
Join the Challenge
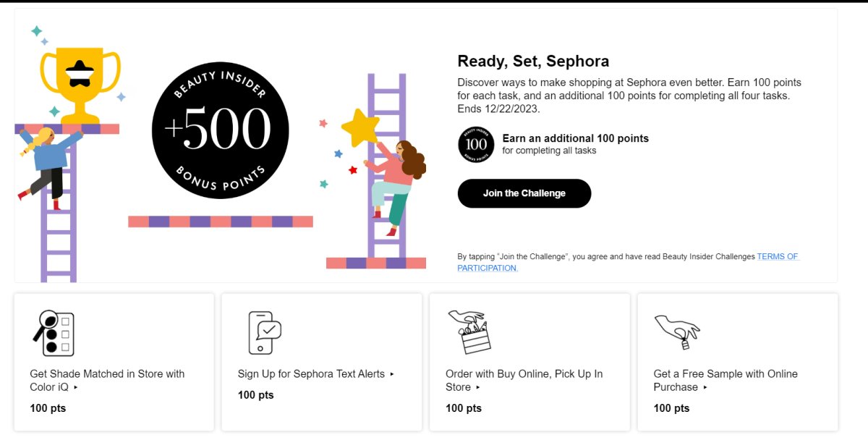[x=524, y=193]
